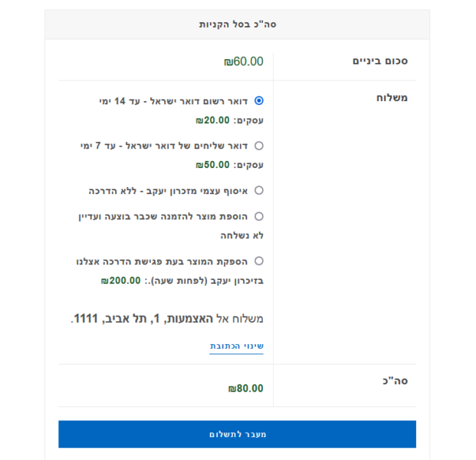
Task: Click the סכום ביניים subtotal label
Action: click(x=380, y=61)
